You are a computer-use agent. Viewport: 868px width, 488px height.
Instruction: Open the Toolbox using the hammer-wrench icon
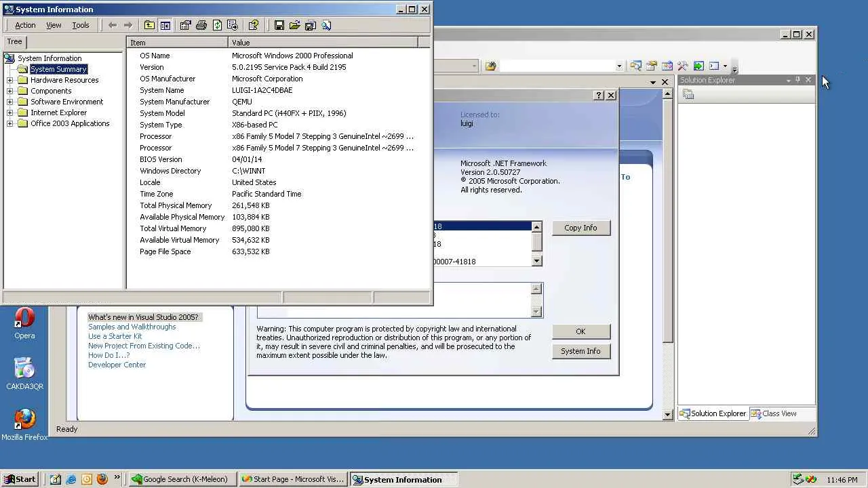(682, 66)
